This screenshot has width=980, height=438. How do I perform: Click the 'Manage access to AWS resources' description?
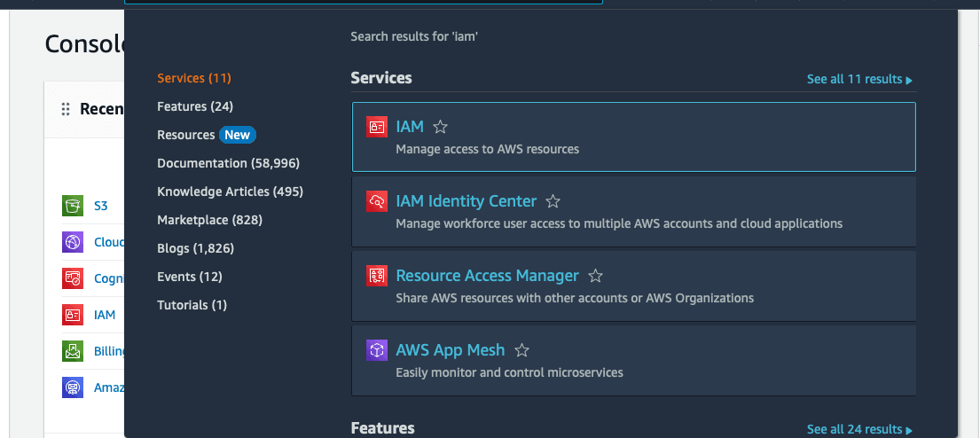click(x=488, y=149)
